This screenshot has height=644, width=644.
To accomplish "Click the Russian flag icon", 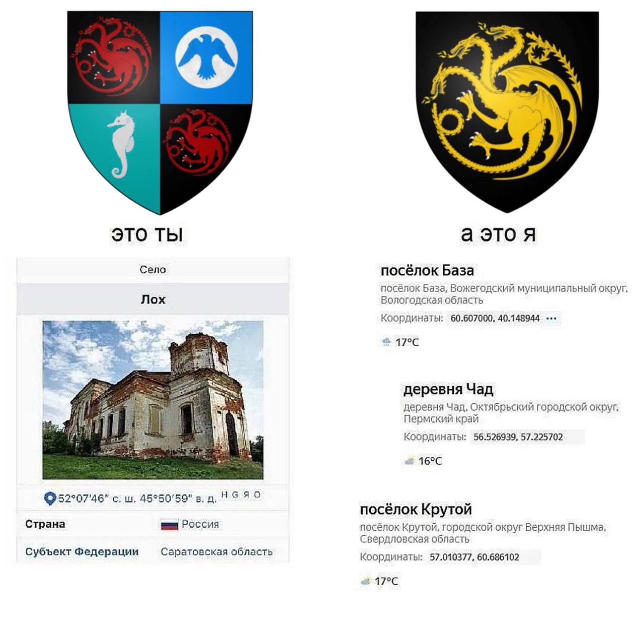I will pyautogui.click(x=170, y=524).
